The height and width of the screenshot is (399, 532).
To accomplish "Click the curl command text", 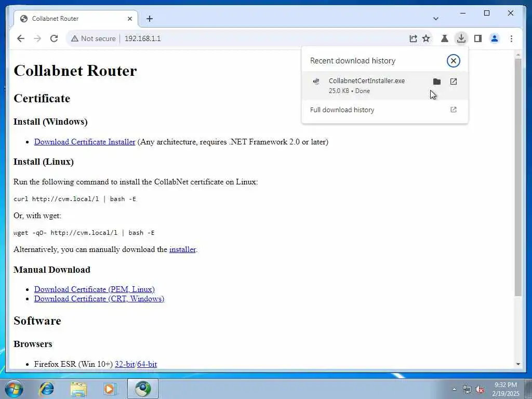I will 75,199.
